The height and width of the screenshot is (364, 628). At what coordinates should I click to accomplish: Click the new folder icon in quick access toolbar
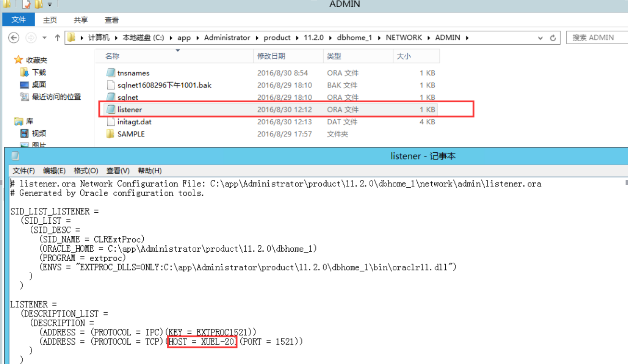click(x=38, y=4)
